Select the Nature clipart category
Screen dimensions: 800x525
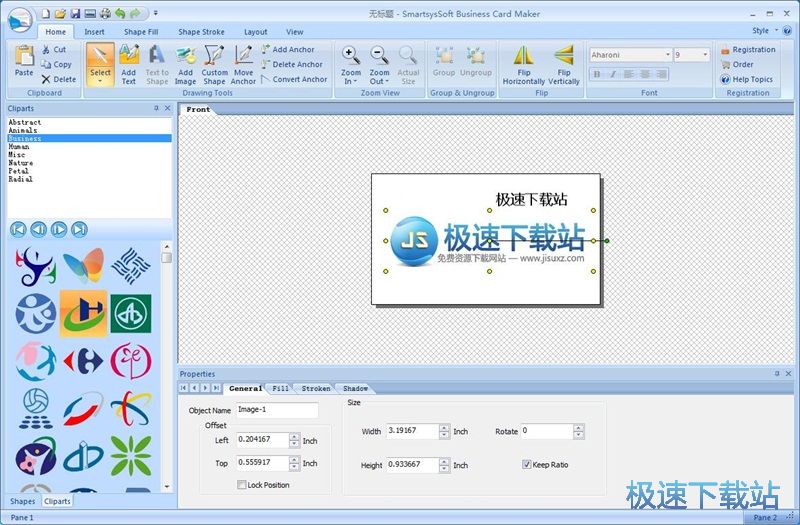pyautogui.click(x=20, y=163)
